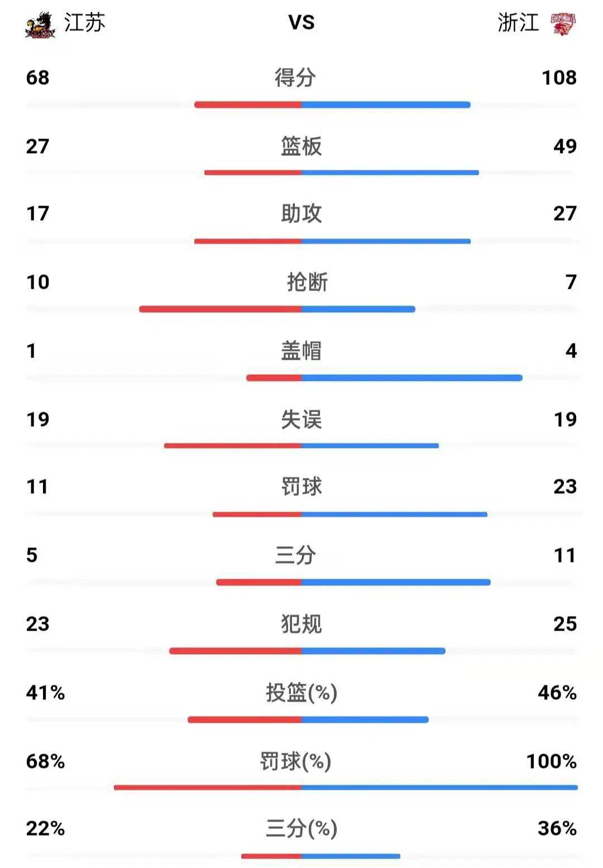Select the 得分 stat label
The image size is (603, 868).
(295, 78)
